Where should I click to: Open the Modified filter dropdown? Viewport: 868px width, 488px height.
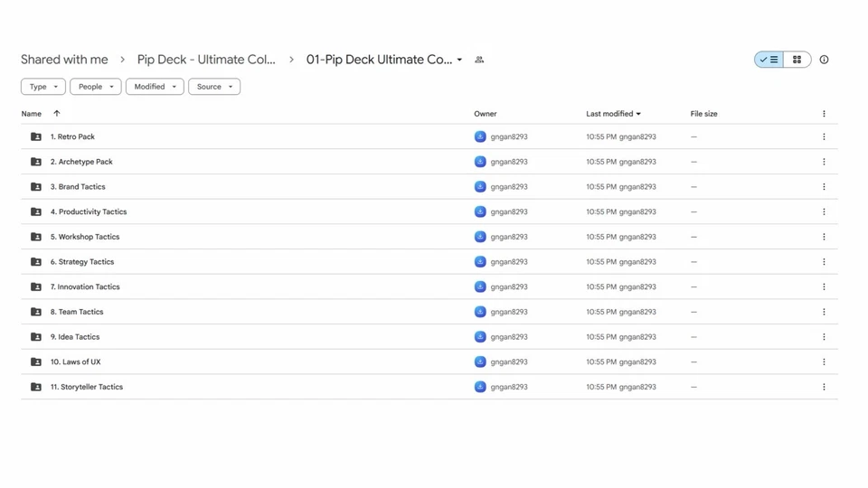[155, 87]
